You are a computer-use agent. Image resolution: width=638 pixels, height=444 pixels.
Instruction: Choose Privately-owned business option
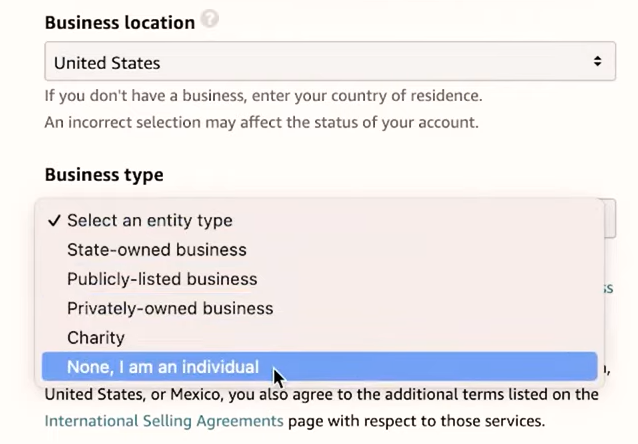170,308
